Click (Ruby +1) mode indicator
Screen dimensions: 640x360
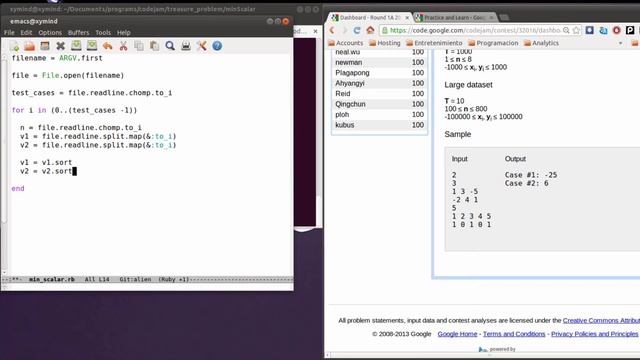coord(173,280)
